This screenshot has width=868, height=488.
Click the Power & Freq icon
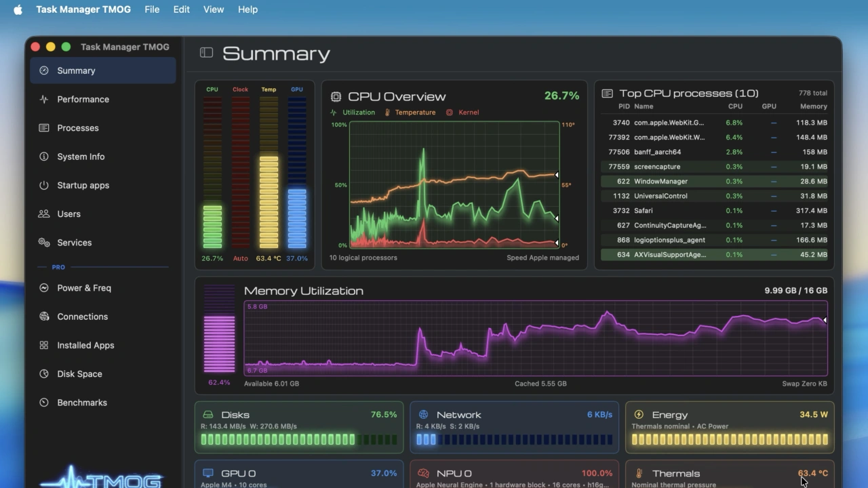[44, 287]
